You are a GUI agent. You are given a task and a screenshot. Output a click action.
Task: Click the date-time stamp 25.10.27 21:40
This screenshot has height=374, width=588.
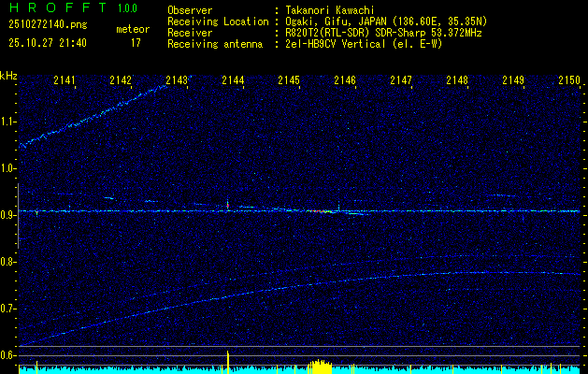click(47, 42)
